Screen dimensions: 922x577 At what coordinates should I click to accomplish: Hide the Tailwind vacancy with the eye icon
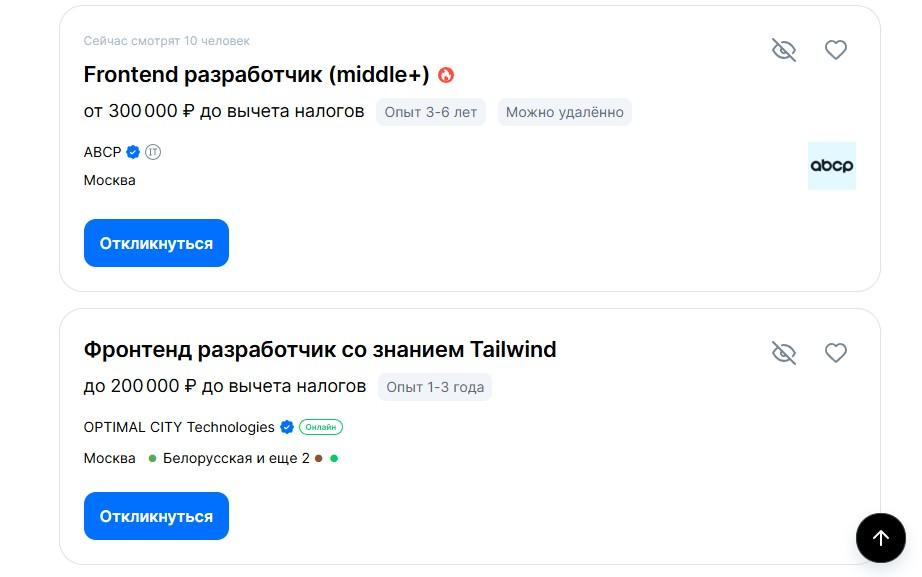(x=784, y=352)
